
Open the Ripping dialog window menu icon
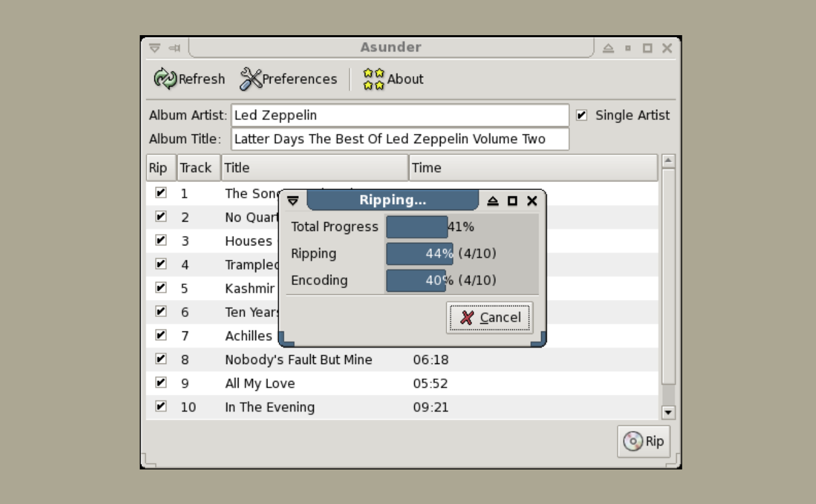pos(293,201)
